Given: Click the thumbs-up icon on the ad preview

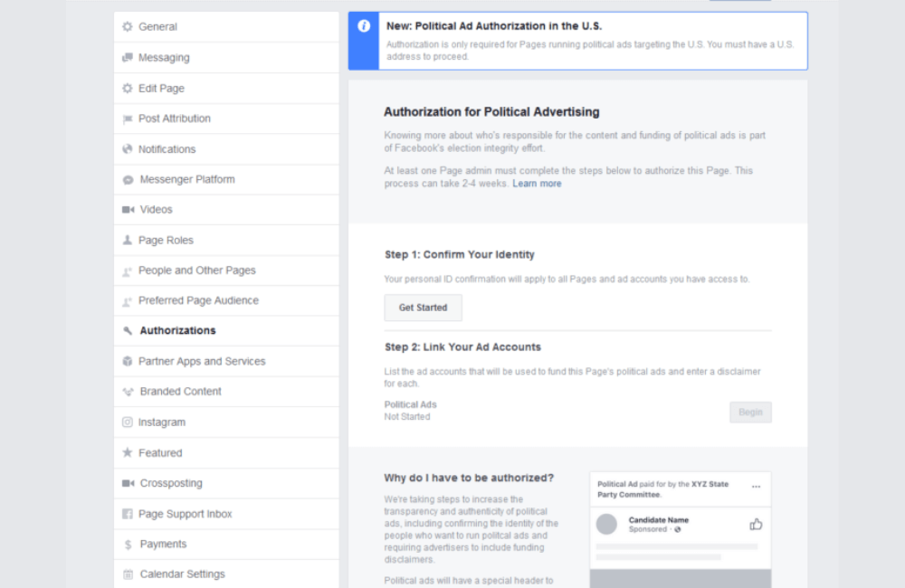Looking at the screenshot, I should point(756,523).
